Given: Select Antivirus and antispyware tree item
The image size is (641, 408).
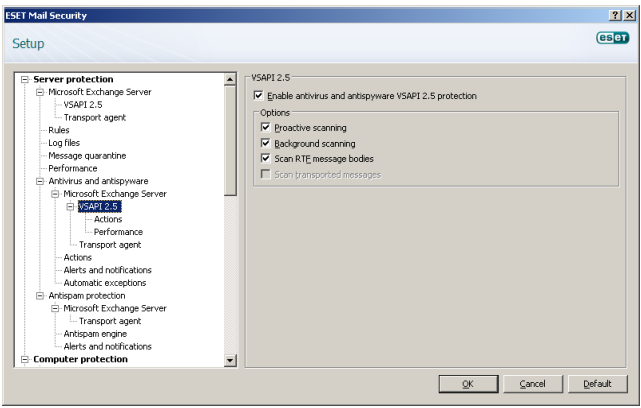Looking at the screenshot, I should (98, 181).
